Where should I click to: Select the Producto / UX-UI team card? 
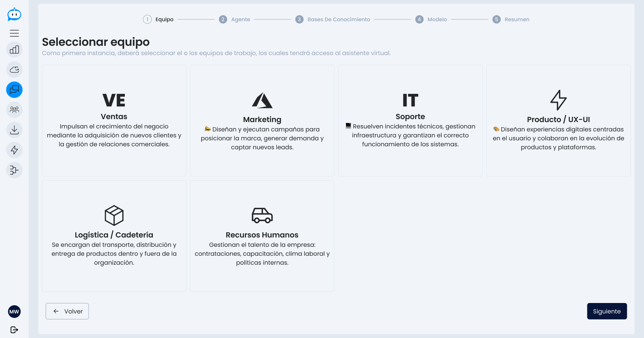tap(558, 121)
